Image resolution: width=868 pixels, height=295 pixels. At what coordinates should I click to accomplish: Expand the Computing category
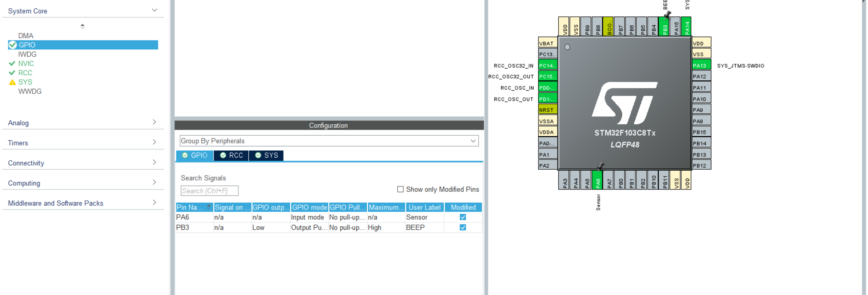tap(154, 182)
